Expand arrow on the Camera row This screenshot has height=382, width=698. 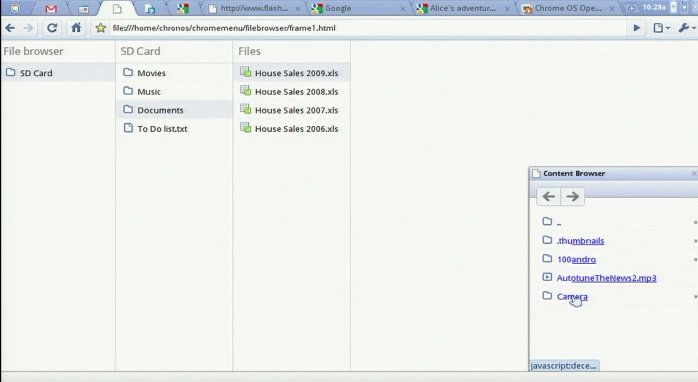click(x=695, y=297)
